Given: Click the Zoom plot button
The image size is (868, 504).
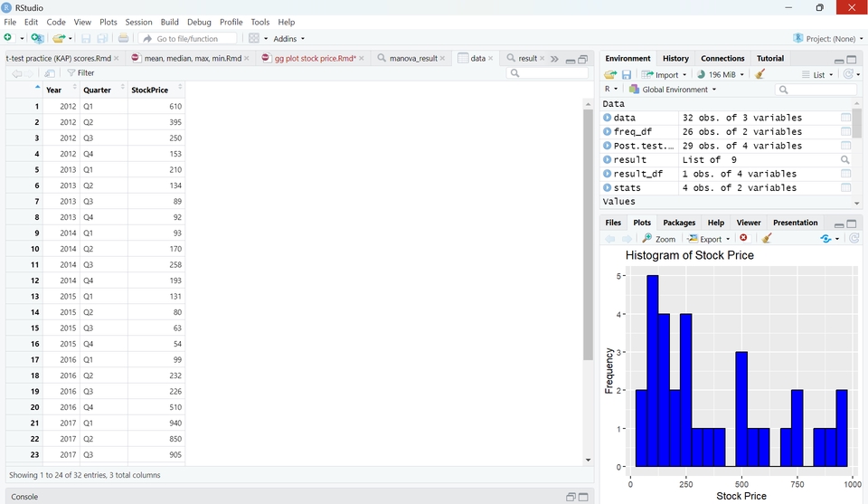Looking at the screenshot, I should (659, 239).
